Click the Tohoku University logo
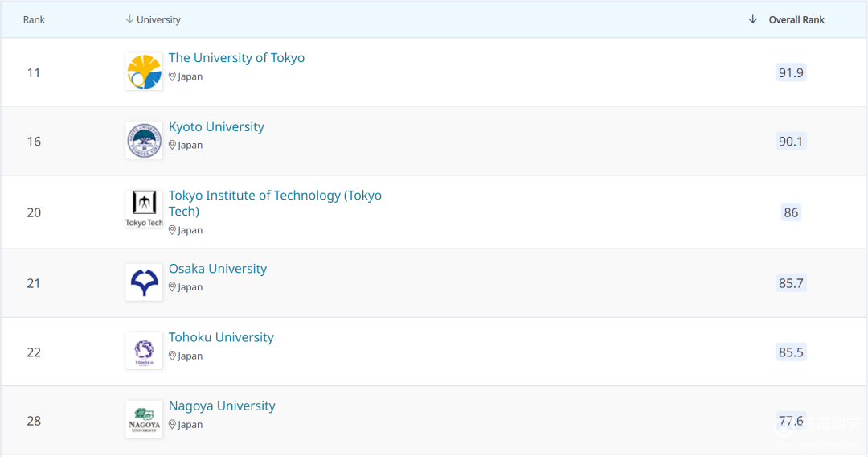868x457 pixels. tap(144, 351)
